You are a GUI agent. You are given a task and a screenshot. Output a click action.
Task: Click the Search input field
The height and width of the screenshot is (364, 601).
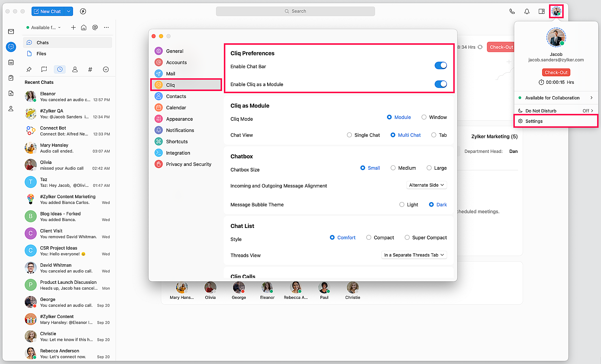point(295,11)
